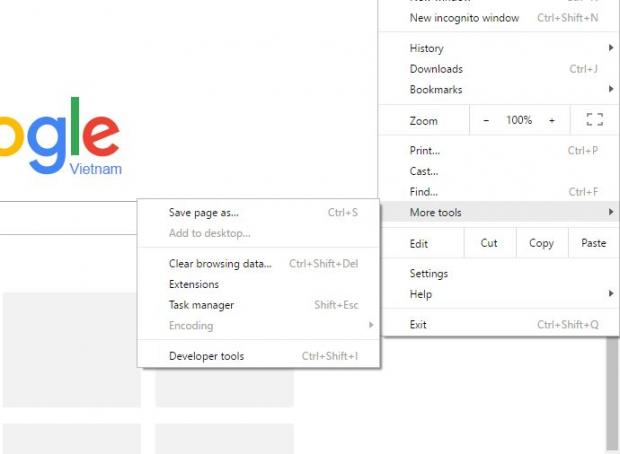Viewport: 620px width, 454px height.
Task: Click the Paste button in Edit row
Action: coord(593,243)
